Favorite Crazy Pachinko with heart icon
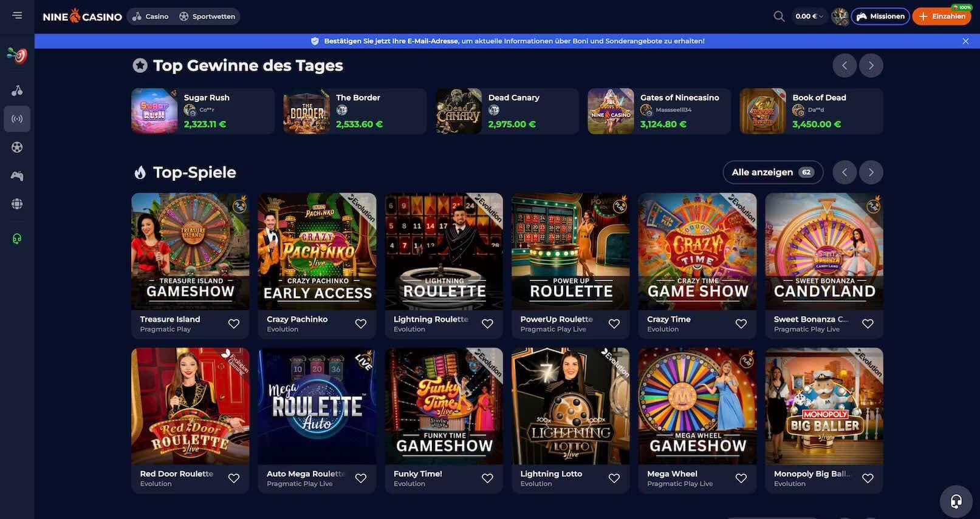This screenshot has width=980, height=519. pyautogui.click(x=361, y=324)
